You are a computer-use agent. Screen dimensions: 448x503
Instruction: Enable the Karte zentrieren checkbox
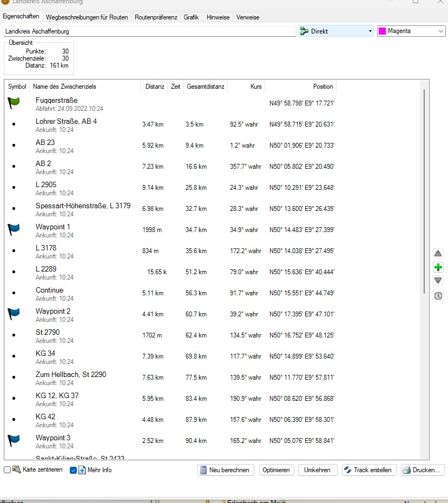(8, 470)
